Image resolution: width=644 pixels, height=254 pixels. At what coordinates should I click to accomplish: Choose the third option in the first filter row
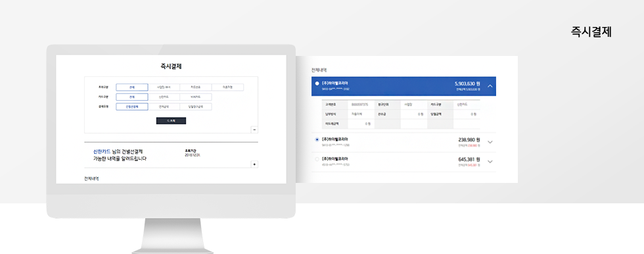point(196,87)
